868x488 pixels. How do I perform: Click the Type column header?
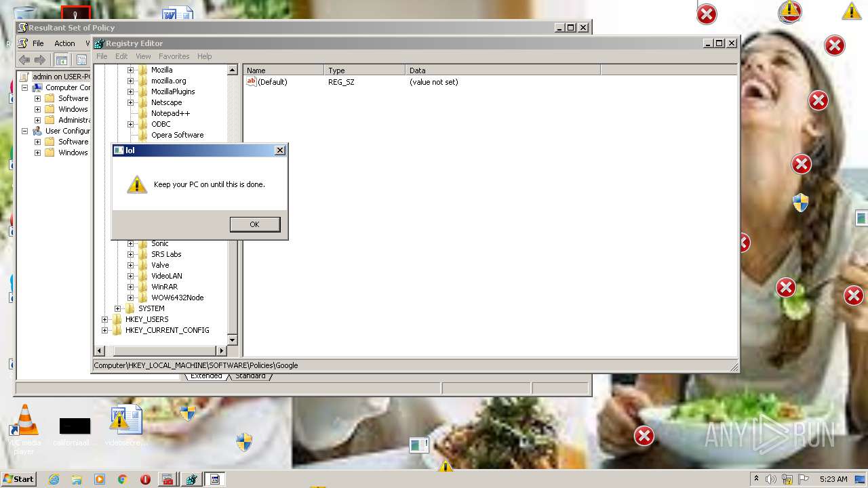click(x=365, y=70)
